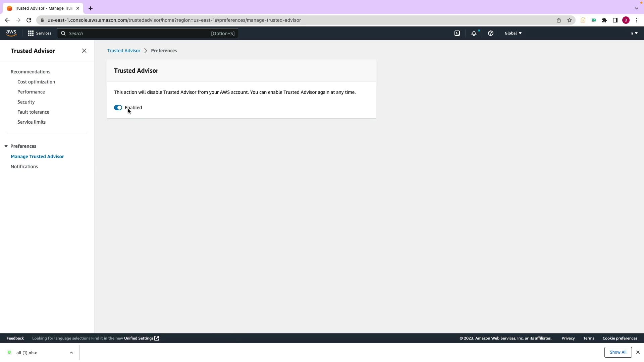Open browser extensions puzzle icon
Screen dimensions: 644x362
604,20
